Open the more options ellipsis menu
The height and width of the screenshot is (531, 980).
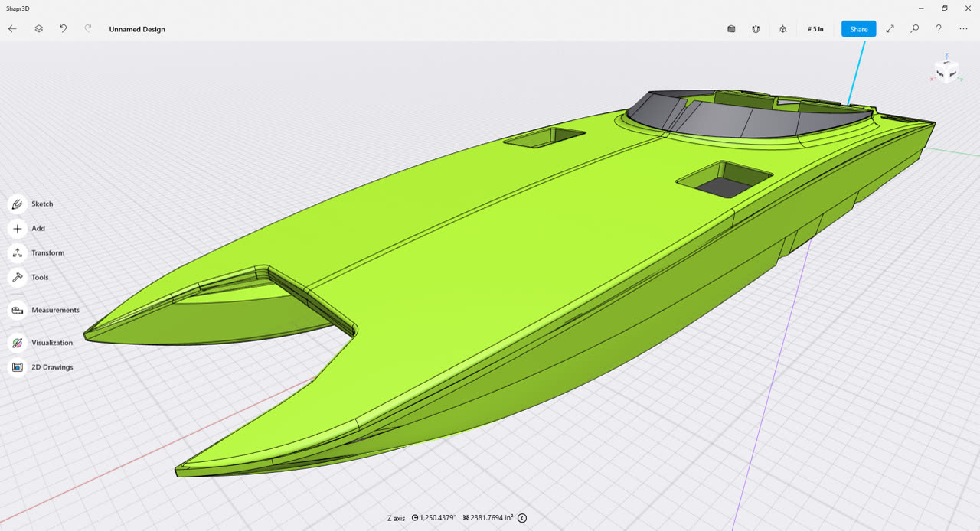[963, 28]
